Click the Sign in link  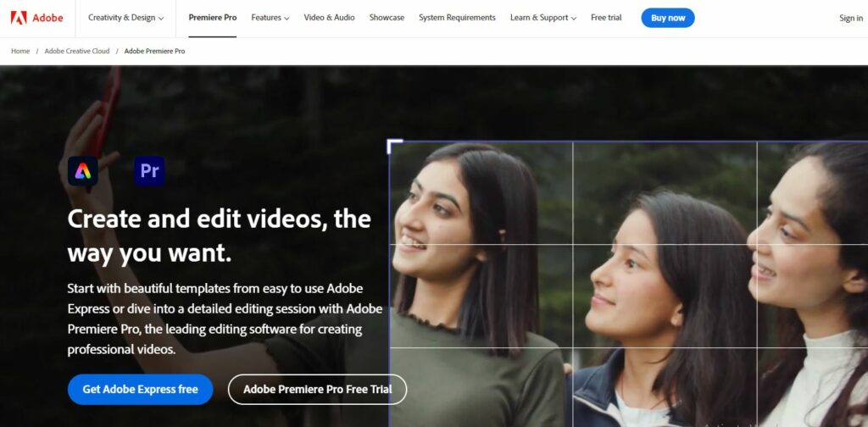(851, 19)
